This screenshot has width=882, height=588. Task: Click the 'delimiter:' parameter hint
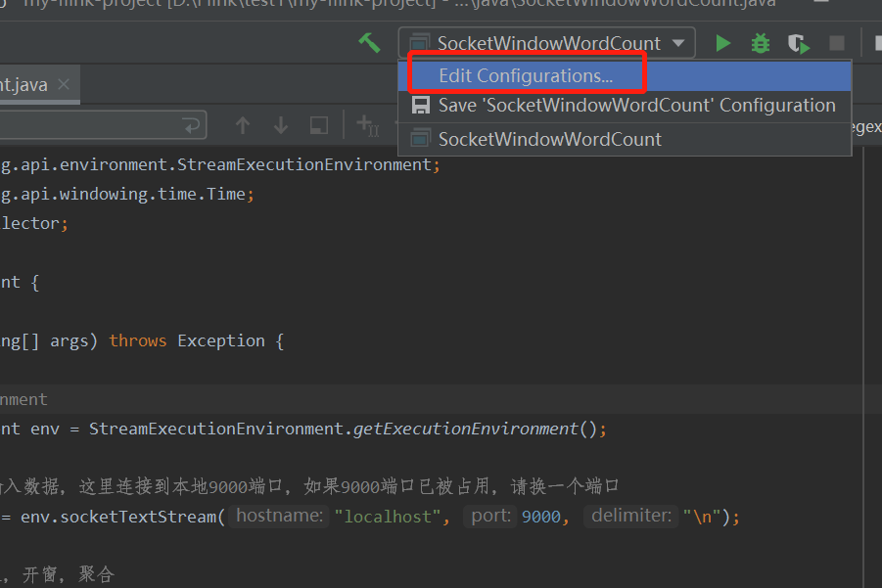click(x=631, y=516)
